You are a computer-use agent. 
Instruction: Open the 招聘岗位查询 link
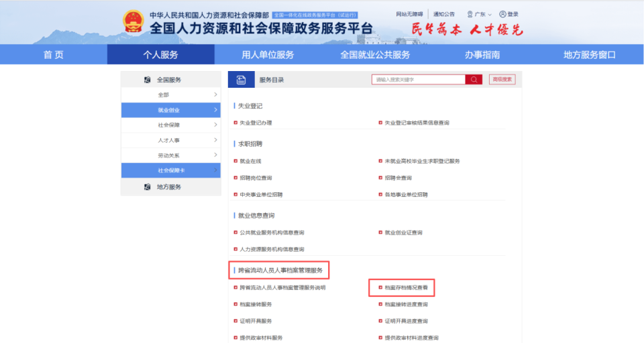(256, 178)
